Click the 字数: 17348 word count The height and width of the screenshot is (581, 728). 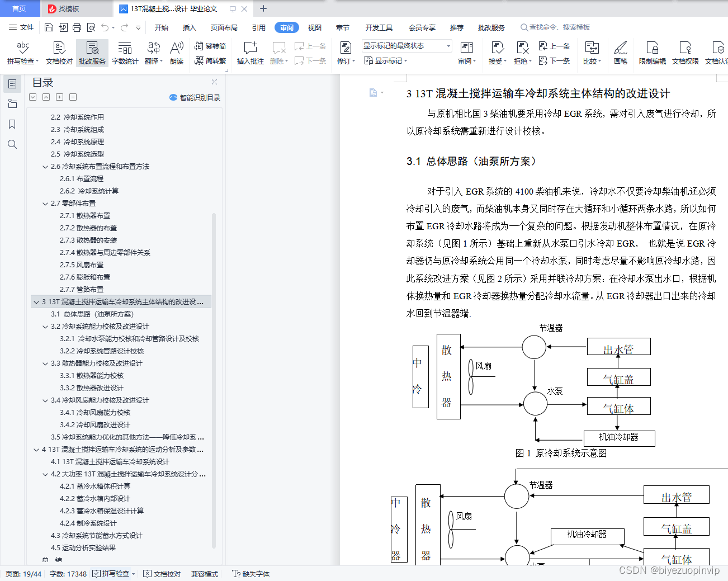(68, 574)
